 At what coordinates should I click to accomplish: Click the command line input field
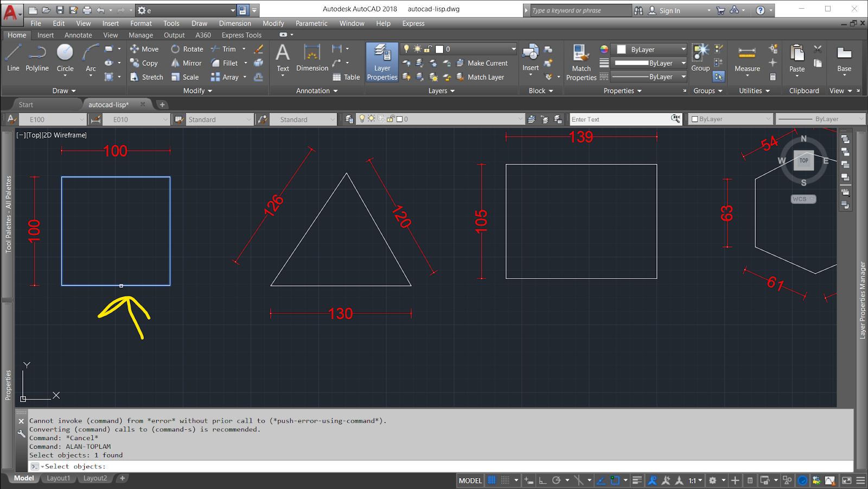click(x=441, y=466)
